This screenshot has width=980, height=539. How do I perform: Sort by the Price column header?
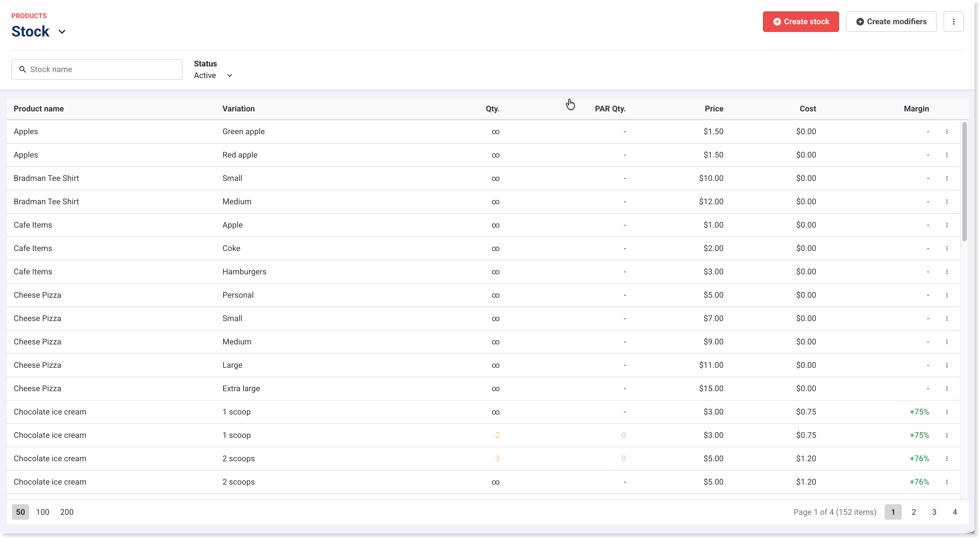(714, 109)
